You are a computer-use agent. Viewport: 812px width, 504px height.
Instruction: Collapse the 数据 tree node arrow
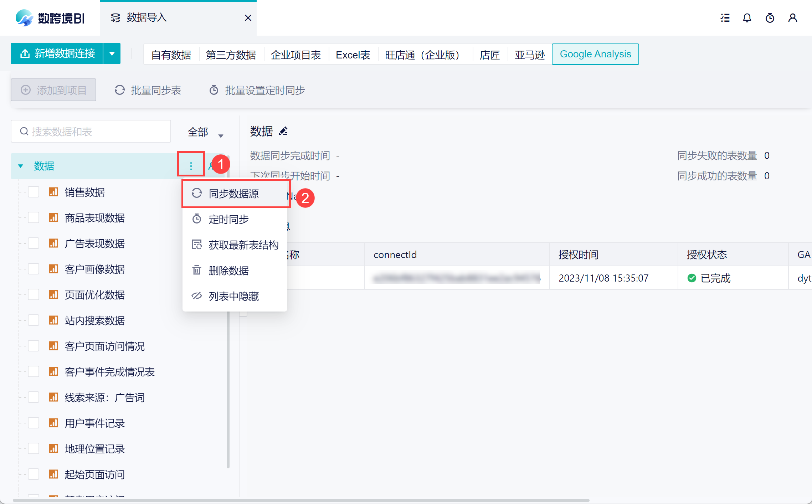coord(21,166)
